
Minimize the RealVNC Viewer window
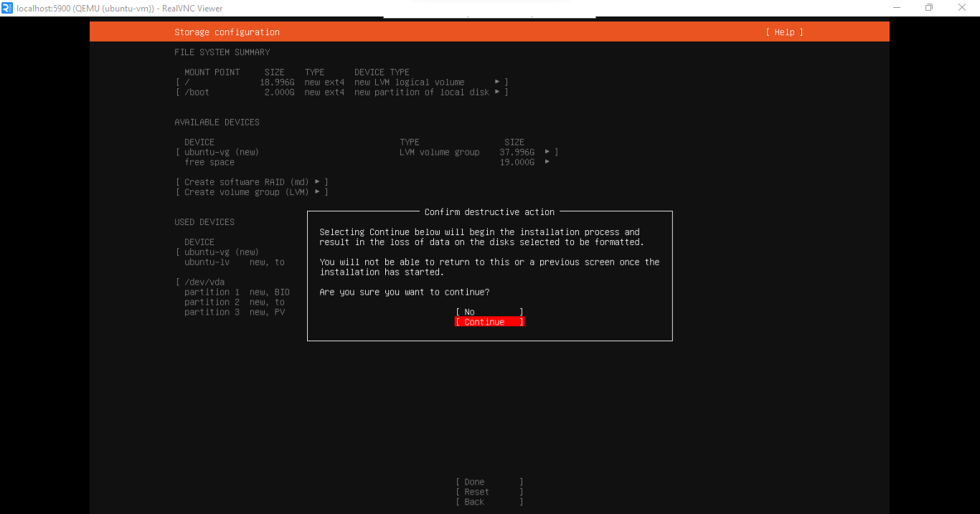897,8
